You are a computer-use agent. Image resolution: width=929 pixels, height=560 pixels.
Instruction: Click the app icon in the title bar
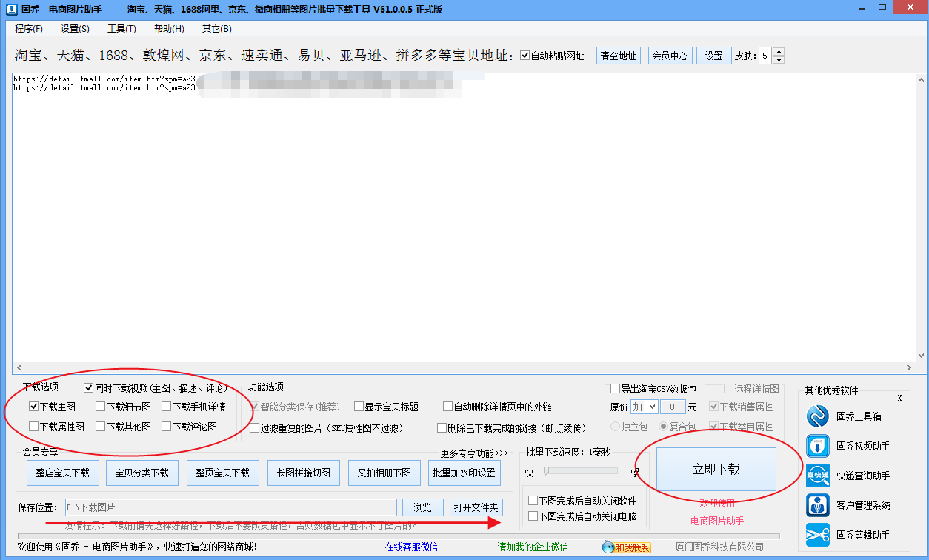click(11, 9)
